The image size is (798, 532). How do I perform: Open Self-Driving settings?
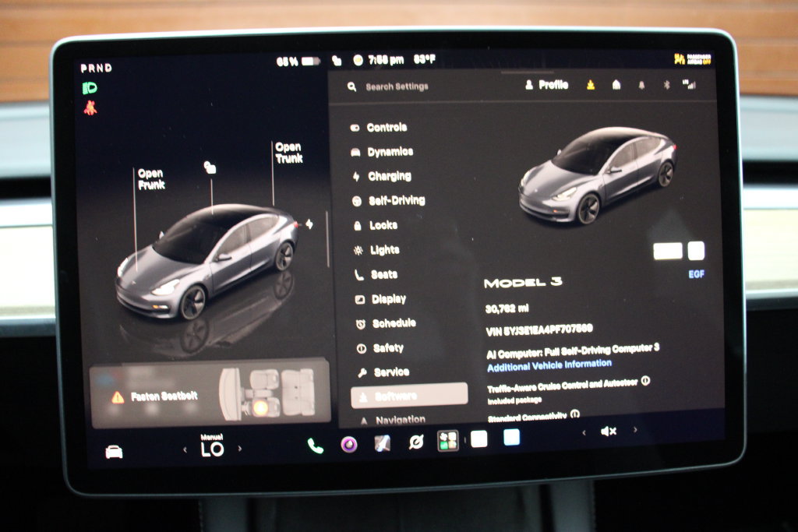pyautogui.click(x=389, y=200)
